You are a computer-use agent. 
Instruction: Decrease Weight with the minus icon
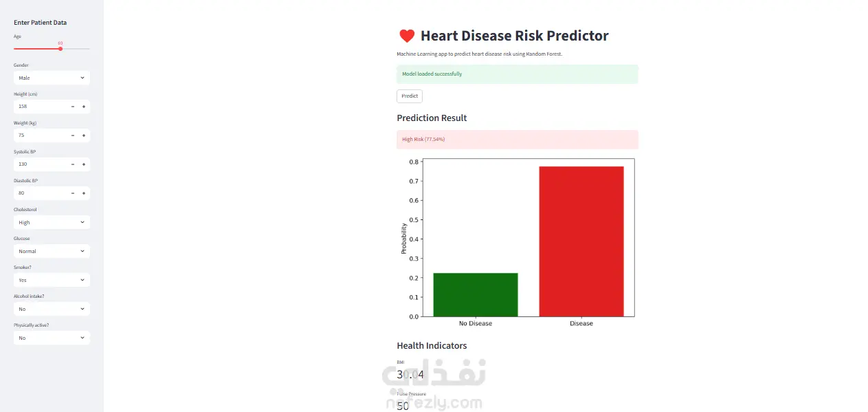pos(73,135)
